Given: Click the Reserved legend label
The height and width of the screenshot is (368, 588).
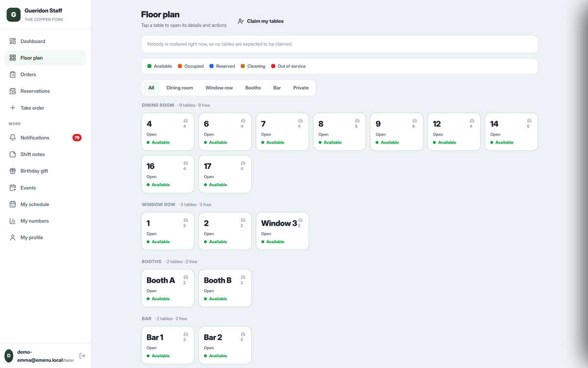Looking at the screenshot, I should 225,66.
